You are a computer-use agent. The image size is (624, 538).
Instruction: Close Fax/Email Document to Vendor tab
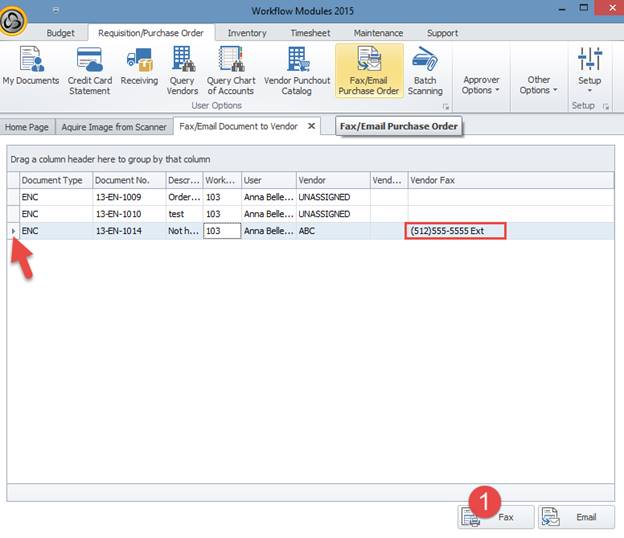[311, 126]
